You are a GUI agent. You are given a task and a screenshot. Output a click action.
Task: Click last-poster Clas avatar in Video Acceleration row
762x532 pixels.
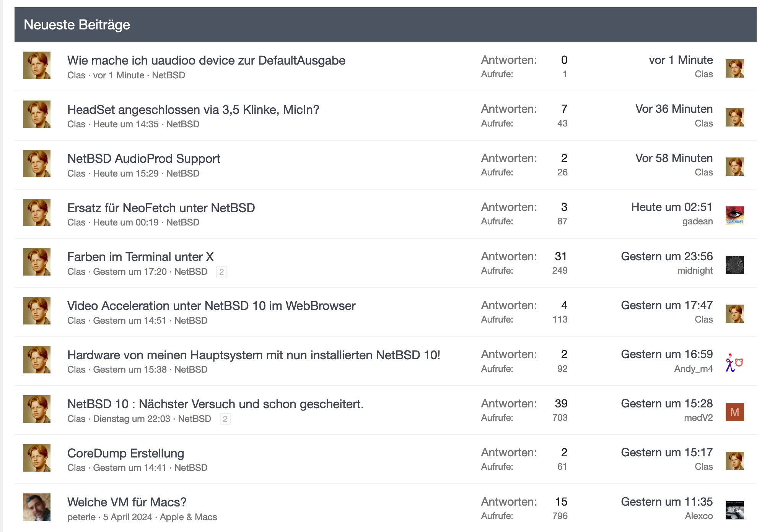click(x=735, y=314)
